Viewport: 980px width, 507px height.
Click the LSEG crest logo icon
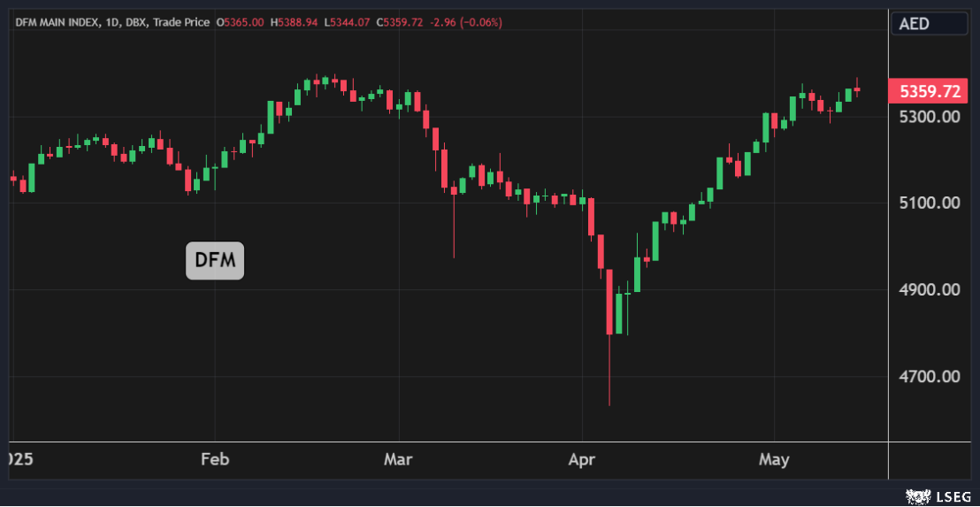tap(915, 496)
